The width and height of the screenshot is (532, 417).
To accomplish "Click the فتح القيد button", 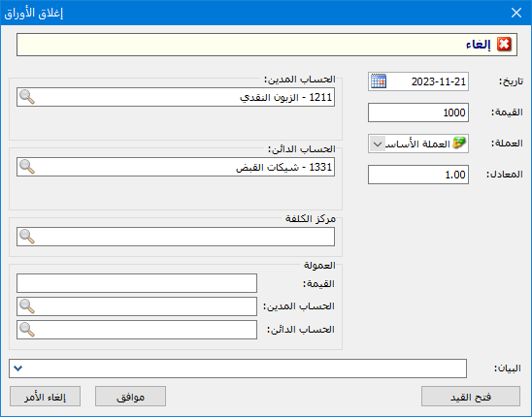I will [x=471, y=397].
